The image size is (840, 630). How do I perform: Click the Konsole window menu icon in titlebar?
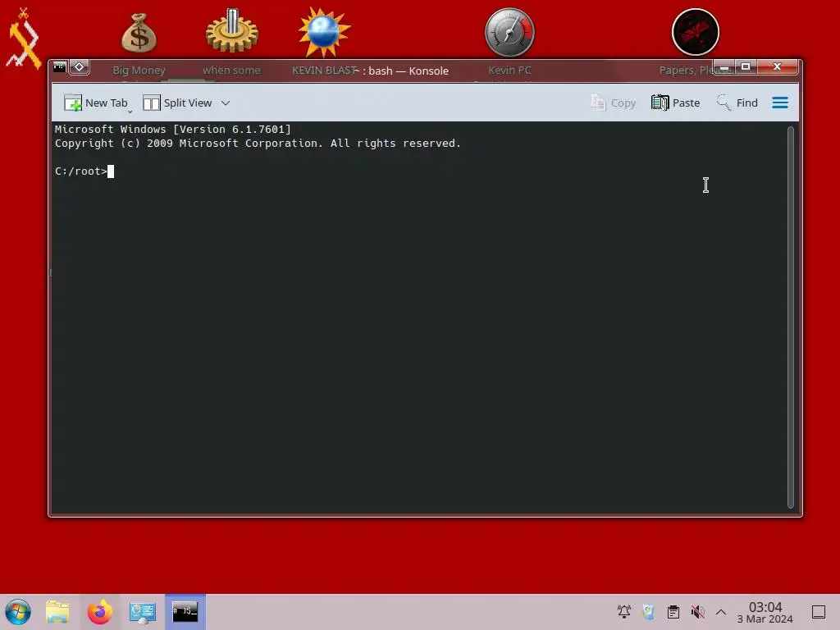[x=59, y=67]
